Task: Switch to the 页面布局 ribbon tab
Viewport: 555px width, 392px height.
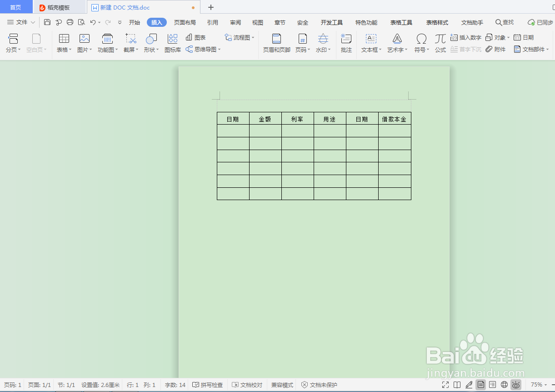Action: [x=185, y=22]
